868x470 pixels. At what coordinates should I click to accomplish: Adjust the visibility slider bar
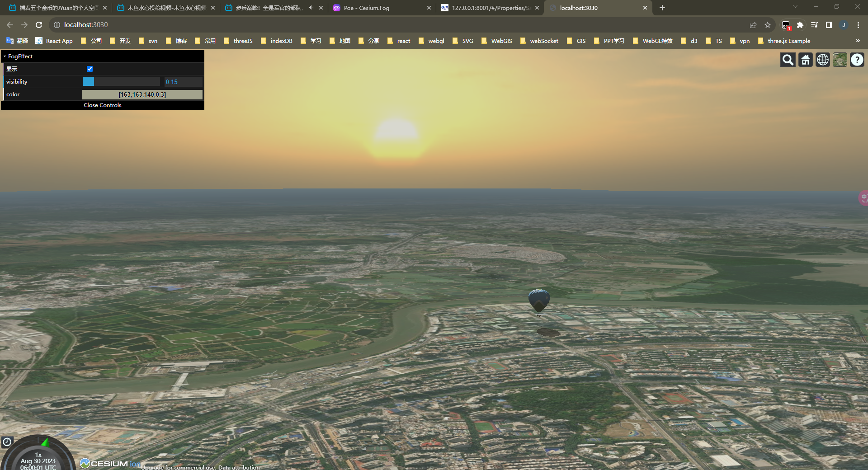point(121,81)
